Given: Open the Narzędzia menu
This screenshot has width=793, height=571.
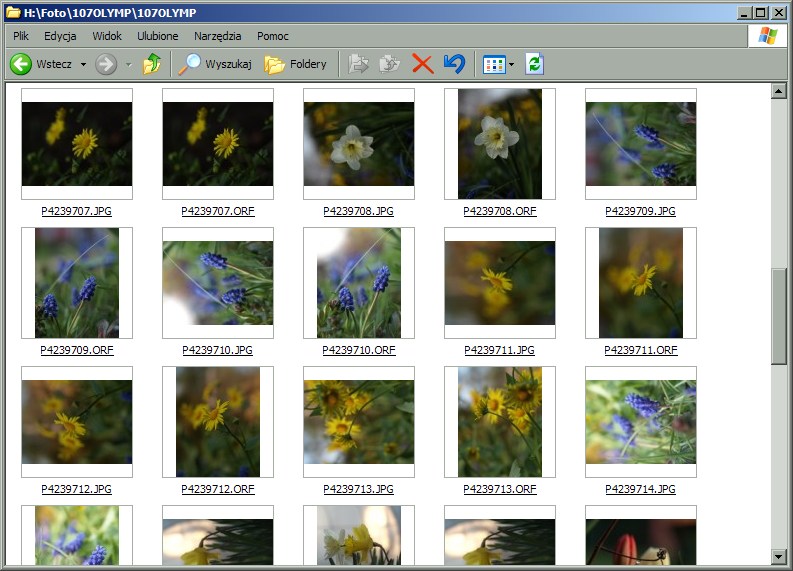Looking at the screenshot, I should pos(217,36).
